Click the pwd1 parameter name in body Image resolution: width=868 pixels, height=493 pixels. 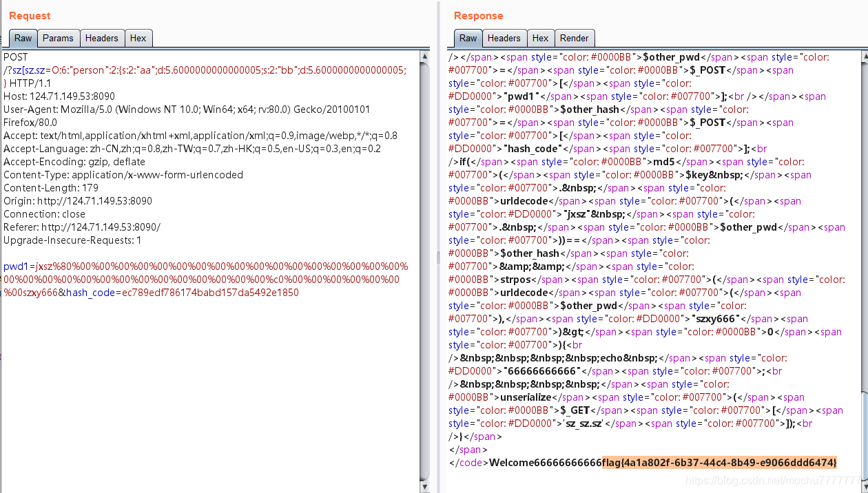click(16, 266)
